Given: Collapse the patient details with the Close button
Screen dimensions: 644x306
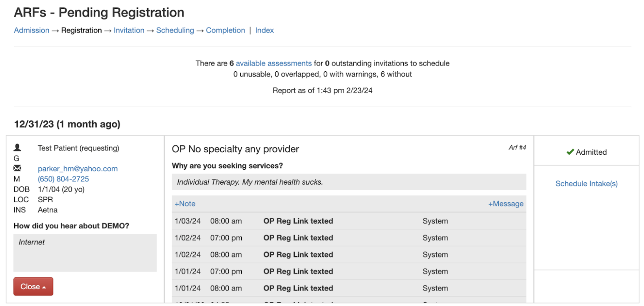Looking at the screenshot, I should click(x=33, y=286).
